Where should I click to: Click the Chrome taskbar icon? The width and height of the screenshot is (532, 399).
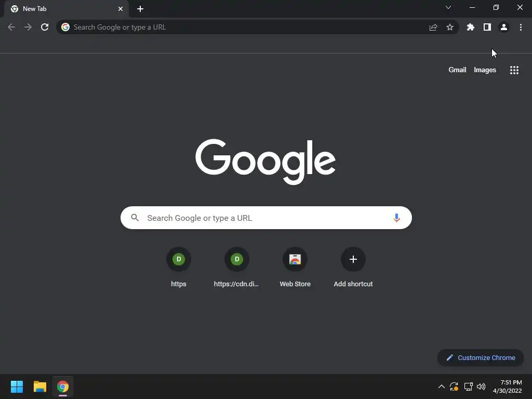[x=63, y=387]
